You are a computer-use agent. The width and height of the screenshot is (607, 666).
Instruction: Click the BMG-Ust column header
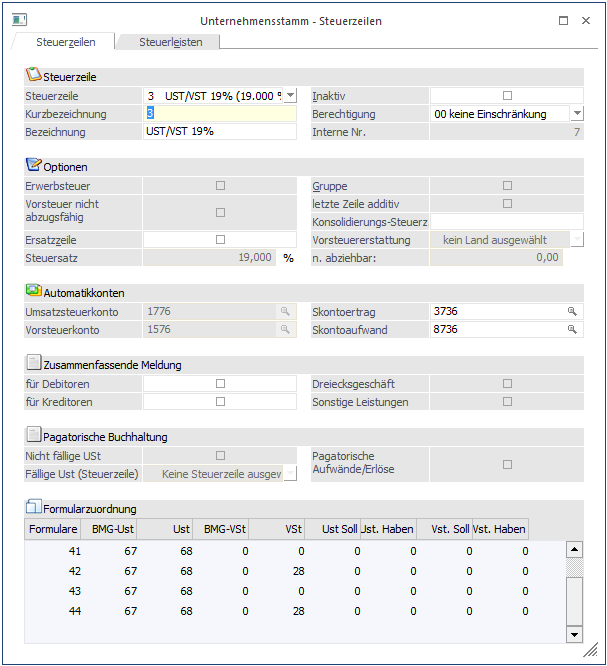(x=113, y=529)
